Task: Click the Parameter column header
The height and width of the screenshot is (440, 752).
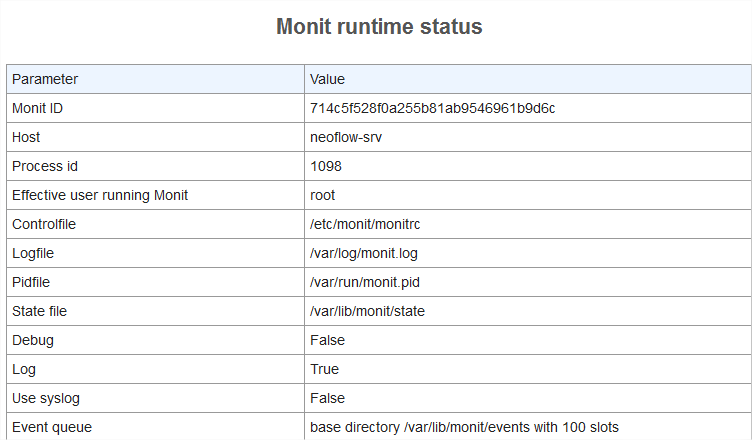Action: point(45,79)
